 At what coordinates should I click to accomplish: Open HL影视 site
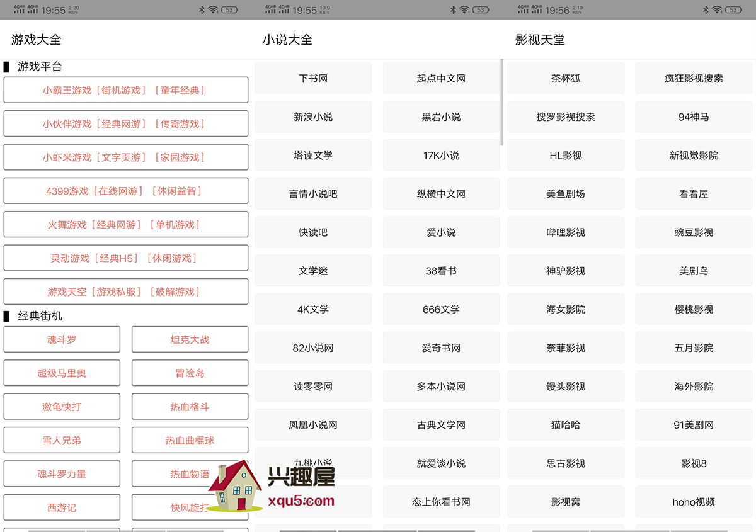pos(566,155)
